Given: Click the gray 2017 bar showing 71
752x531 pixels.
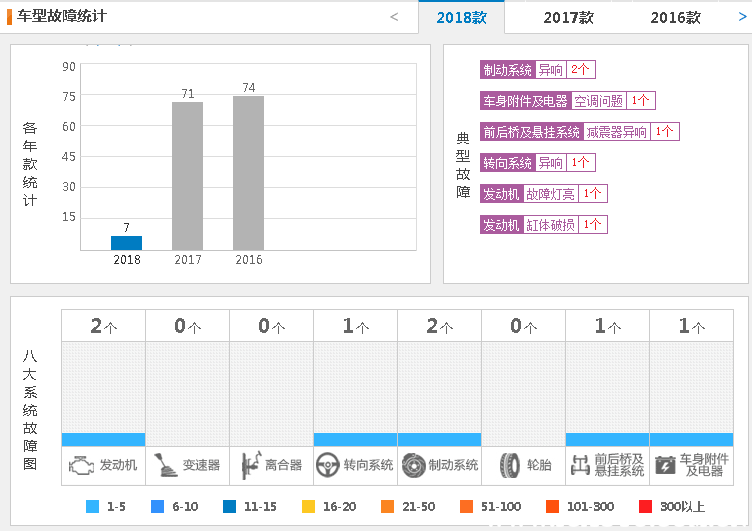Looking at the screenshot, I should point(187,176).
